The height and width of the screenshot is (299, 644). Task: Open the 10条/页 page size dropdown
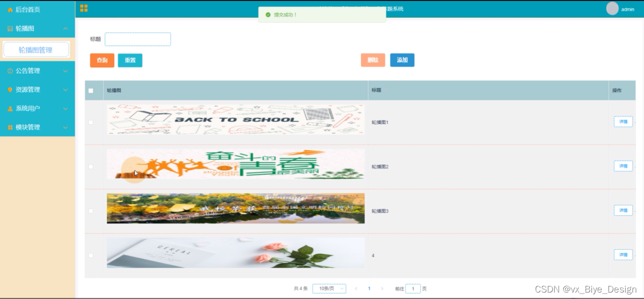329,289
